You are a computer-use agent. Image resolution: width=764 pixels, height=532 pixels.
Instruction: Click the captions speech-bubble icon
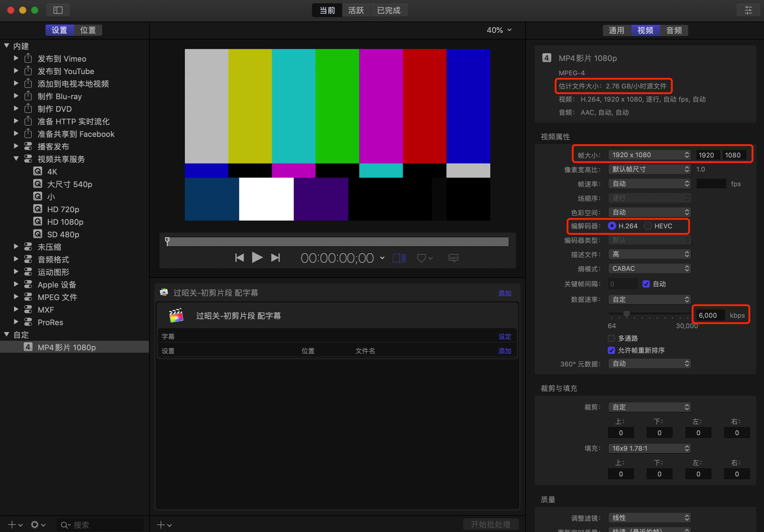coord(453,258)
